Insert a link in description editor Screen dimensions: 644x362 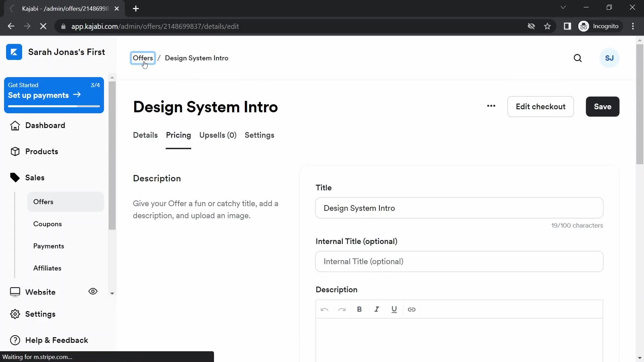point(412,309)
